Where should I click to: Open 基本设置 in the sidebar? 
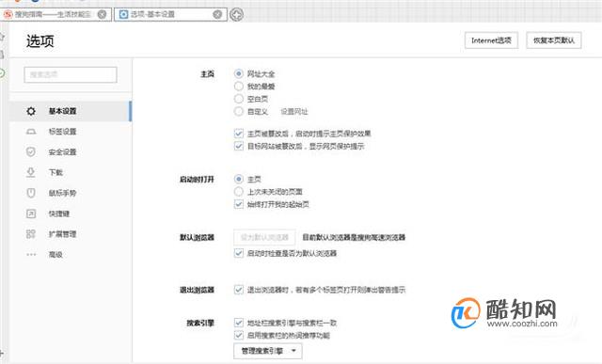click(71, 111)
